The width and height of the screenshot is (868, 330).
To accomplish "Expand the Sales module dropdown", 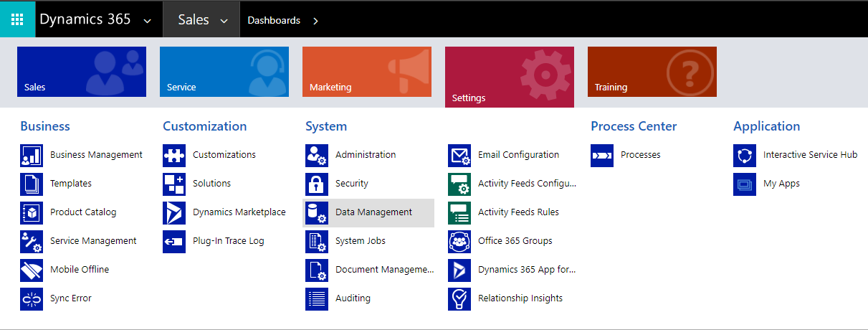I will point(224,21).
